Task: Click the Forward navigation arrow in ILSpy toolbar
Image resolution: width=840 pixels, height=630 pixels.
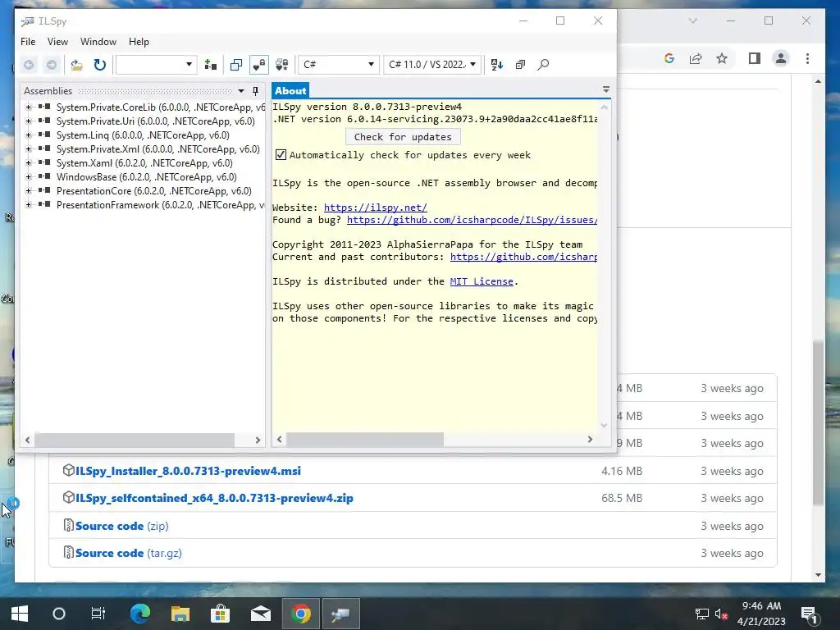Action: [52, 65]
